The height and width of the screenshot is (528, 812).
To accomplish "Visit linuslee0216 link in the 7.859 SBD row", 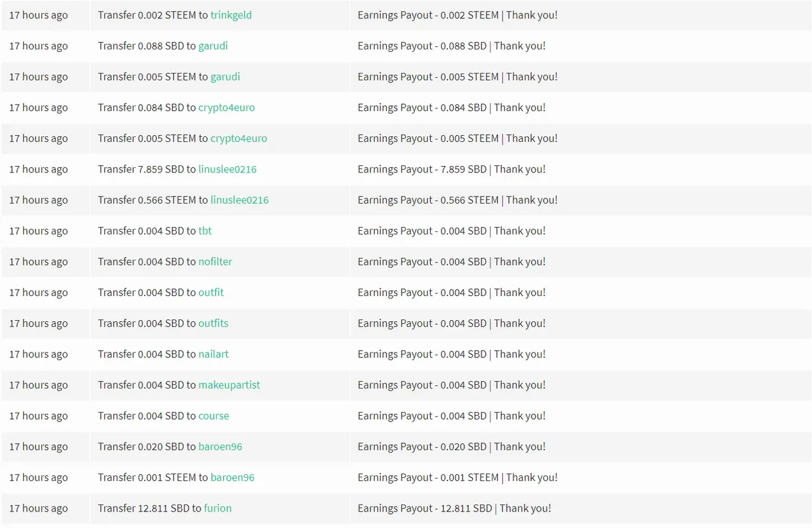I will (227, 169).
